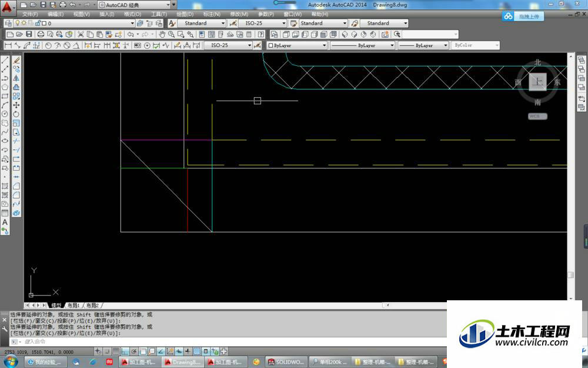Select the Multiline Text A tool
This screenshot has width=588, height=368.
[x=5, y=222]
